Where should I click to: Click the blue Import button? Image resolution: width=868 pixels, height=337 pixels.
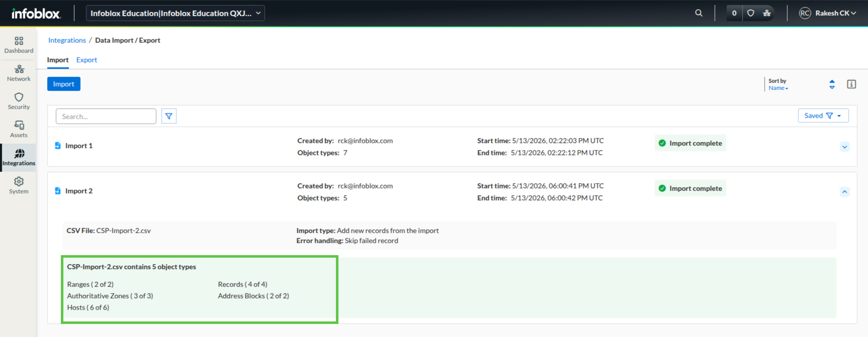coord(64,84)
